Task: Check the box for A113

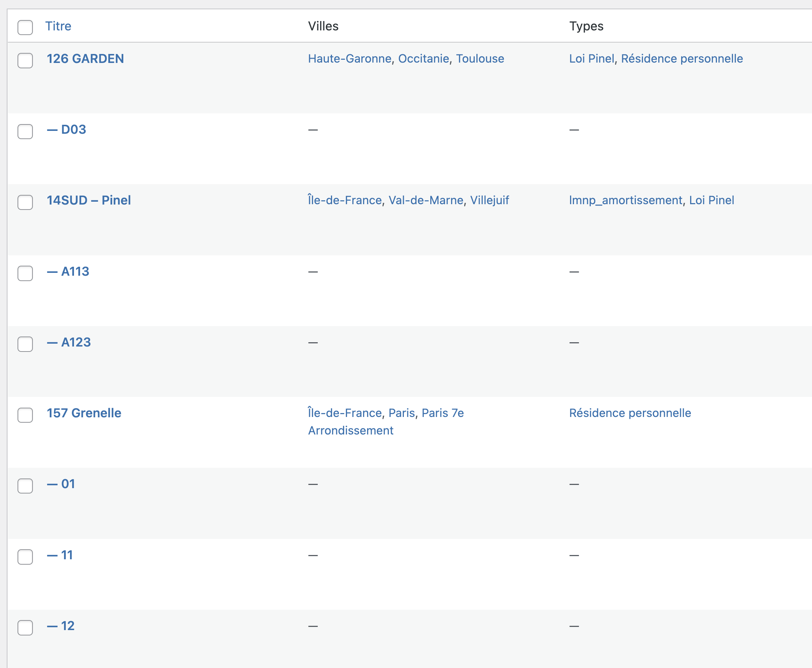Action: tap(25, 273)
